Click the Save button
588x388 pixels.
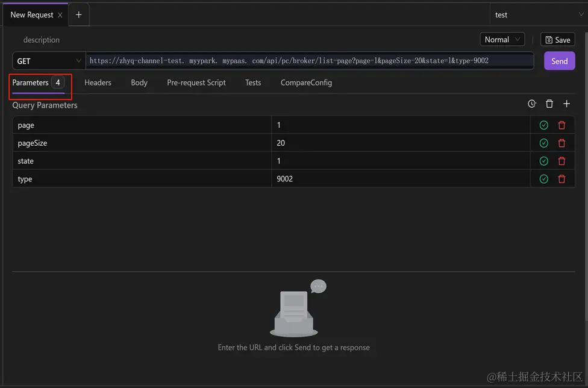558,39
